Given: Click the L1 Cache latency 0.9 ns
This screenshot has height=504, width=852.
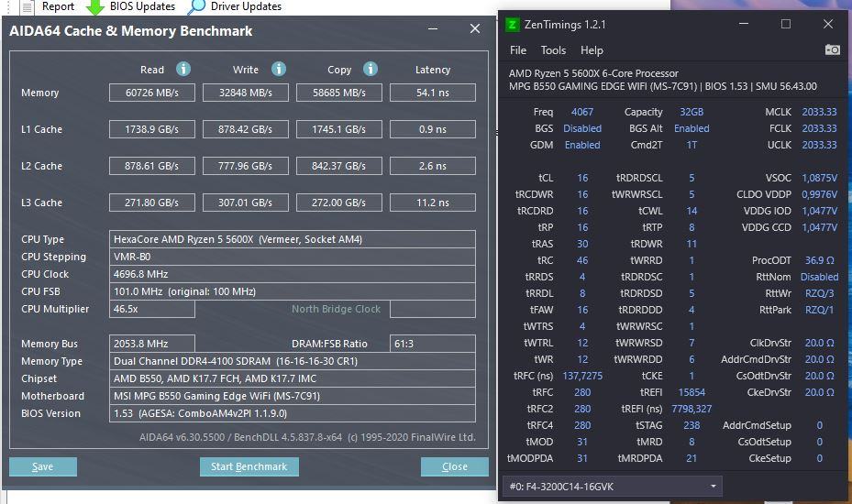Looking at the screenshot, I should click(x=433, y=129).
